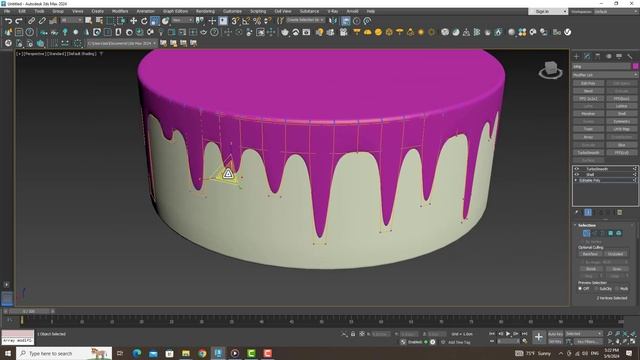Open the Animation menu
The height and width of the screenshot is (360, 640).
(145, 11)
